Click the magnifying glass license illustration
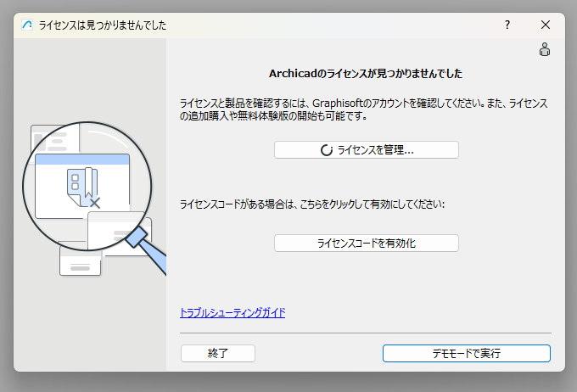Viewport: 577px width, 392px height. tap(94, 199)
